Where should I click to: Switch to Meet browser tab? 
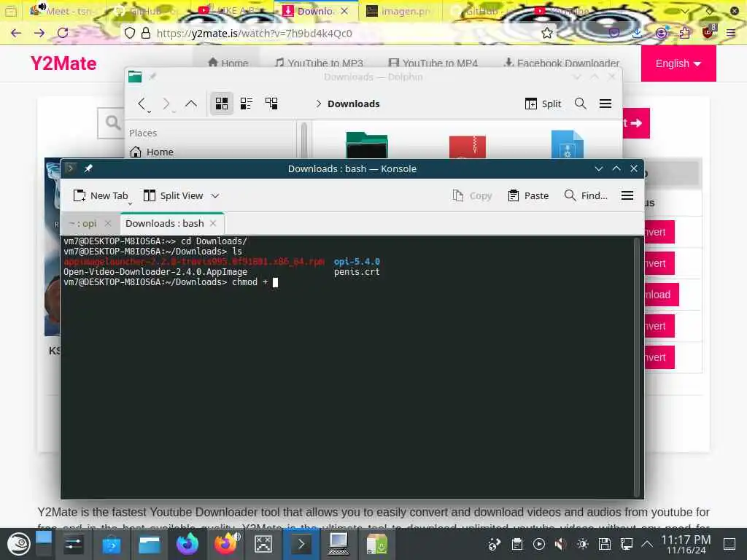[x=62, y=11]
